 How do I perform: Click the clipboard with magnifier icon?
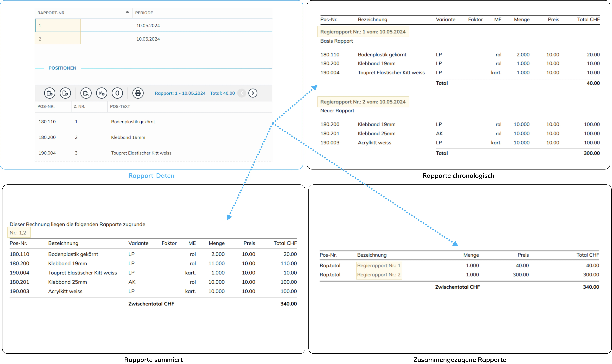[x=86, y=93]
